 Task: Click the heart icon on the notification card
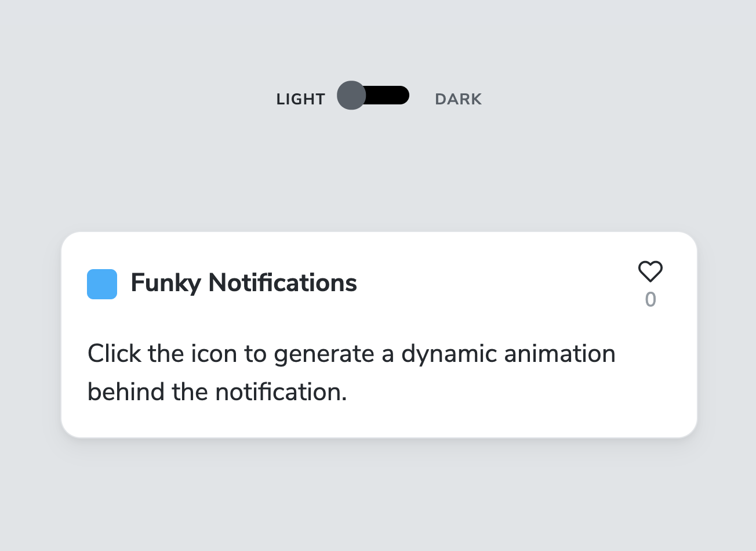tap(649, 271)
